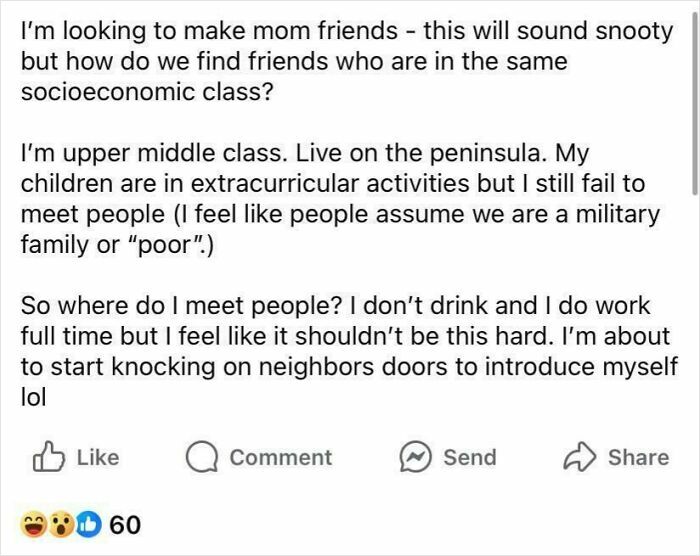700x556 pixels.
Task: Click the word "peninsula" in the post
Action: [x=486, y=154]
